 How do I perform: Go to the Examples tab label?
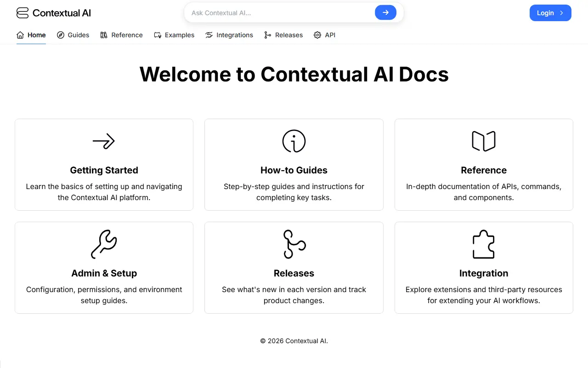tap(180, 35)
